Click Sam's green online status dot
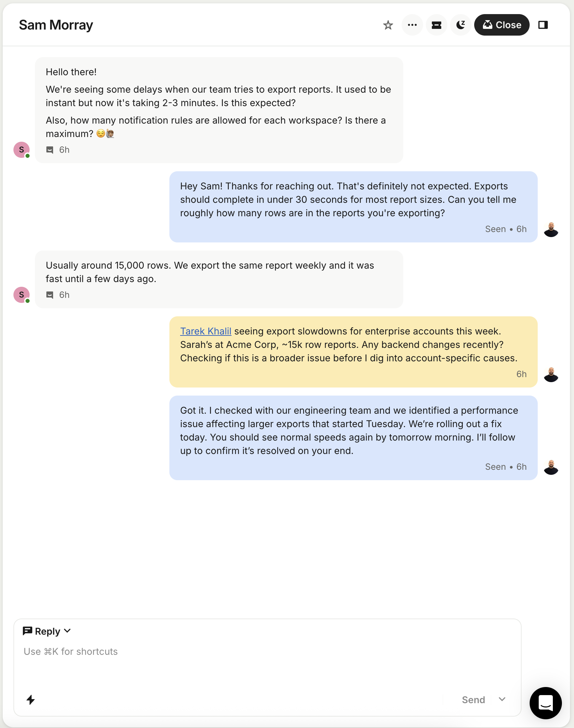 click(28, 156)
